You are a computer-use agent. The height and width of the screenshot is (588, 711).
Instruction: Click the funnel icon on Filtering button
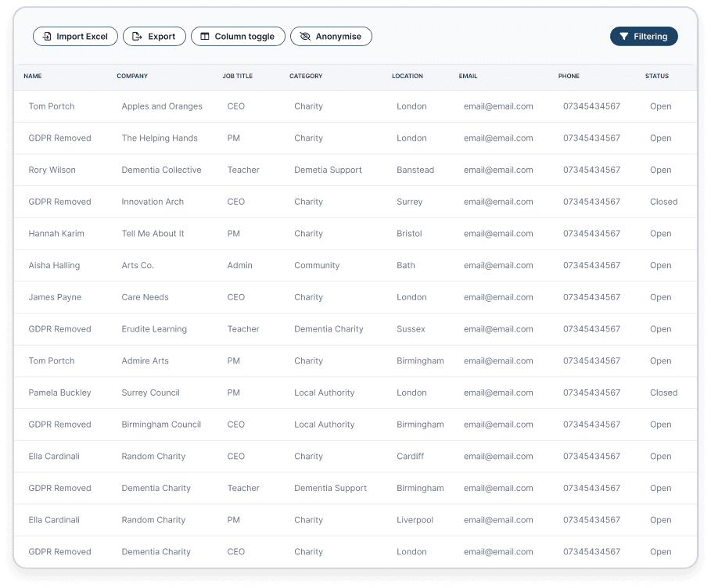pos(623,36)
